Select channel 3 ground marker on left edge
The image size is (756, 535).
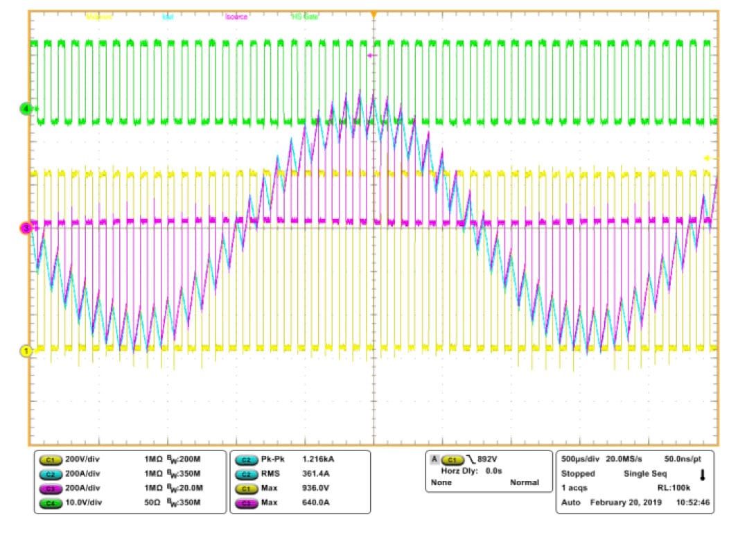[27, 228]
